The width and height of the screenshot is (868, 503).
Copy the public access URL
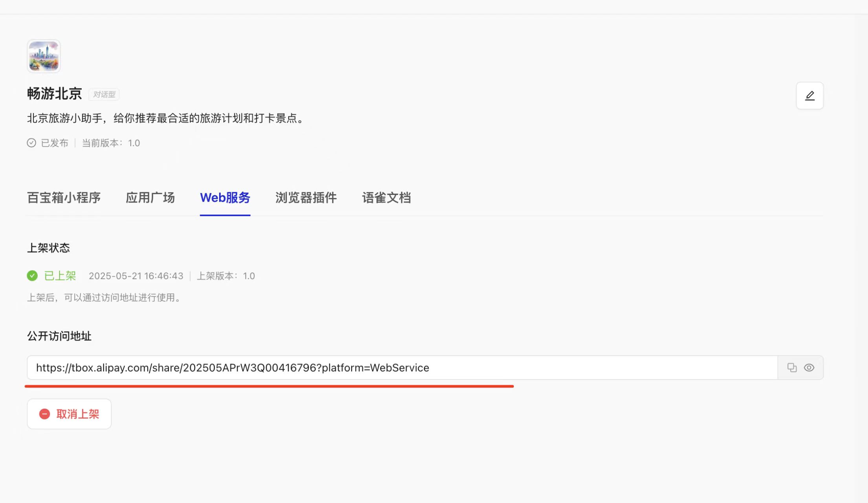(792, 367)
